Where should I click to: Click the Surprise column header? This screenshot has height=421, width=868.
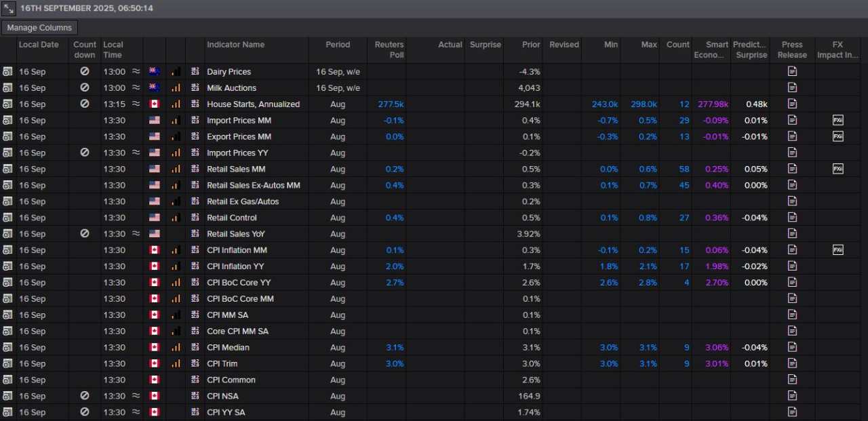pyautogui.click(x=485, y=45)
